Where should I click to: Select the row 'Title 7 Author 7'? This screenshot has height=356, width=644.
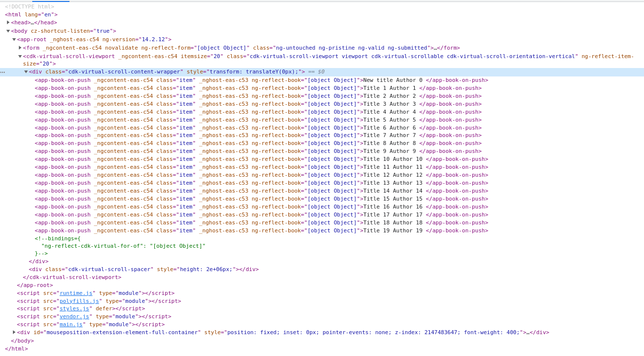click(258, 135)
